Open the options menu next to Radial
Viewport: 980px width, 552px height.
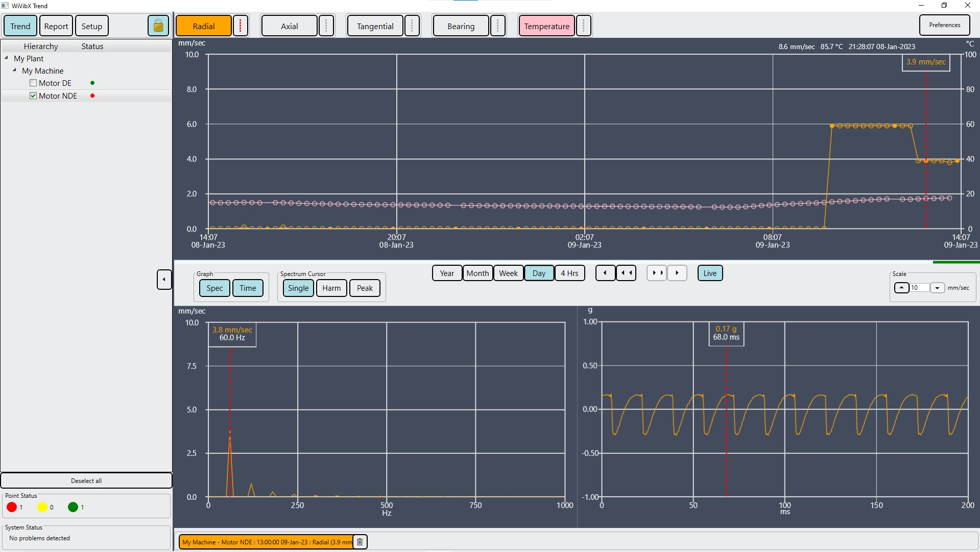pyautogui.click(x=240, y=26)
